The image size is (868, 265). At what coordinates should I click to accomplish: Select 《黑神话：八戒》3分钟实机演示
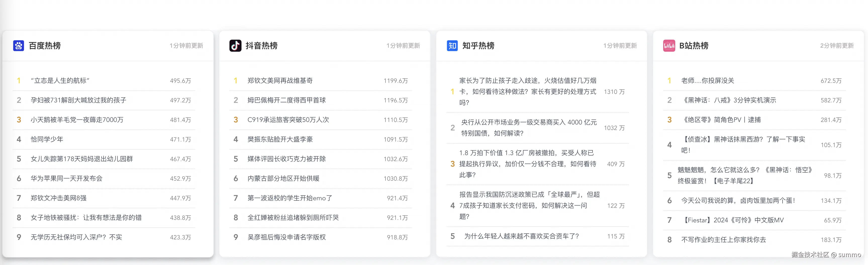coord(729,100)
